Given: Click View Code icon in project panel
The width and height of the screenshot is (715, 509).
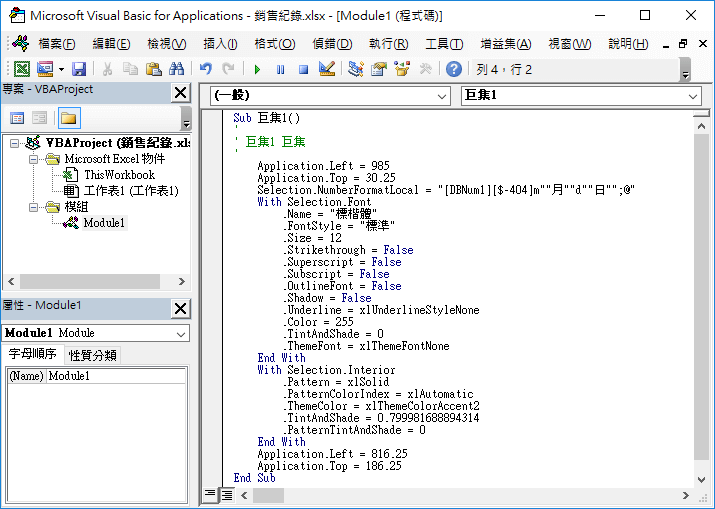Looking at the screenshot, I should [17, 119].
